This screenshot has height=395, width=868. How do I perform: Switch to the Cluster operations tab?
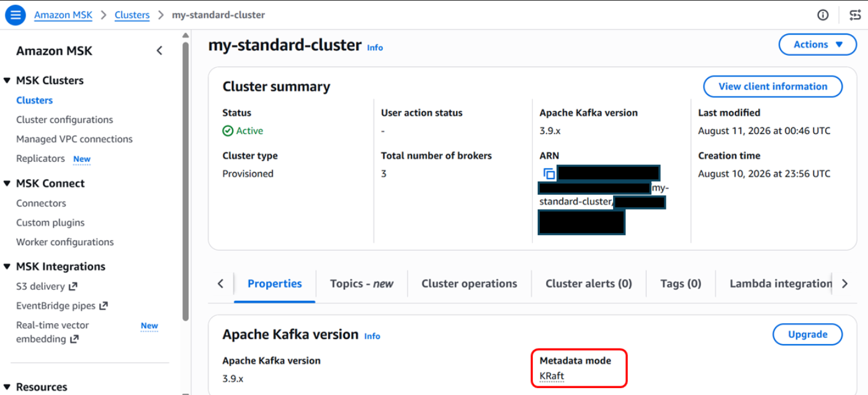[x=469, y=284]
